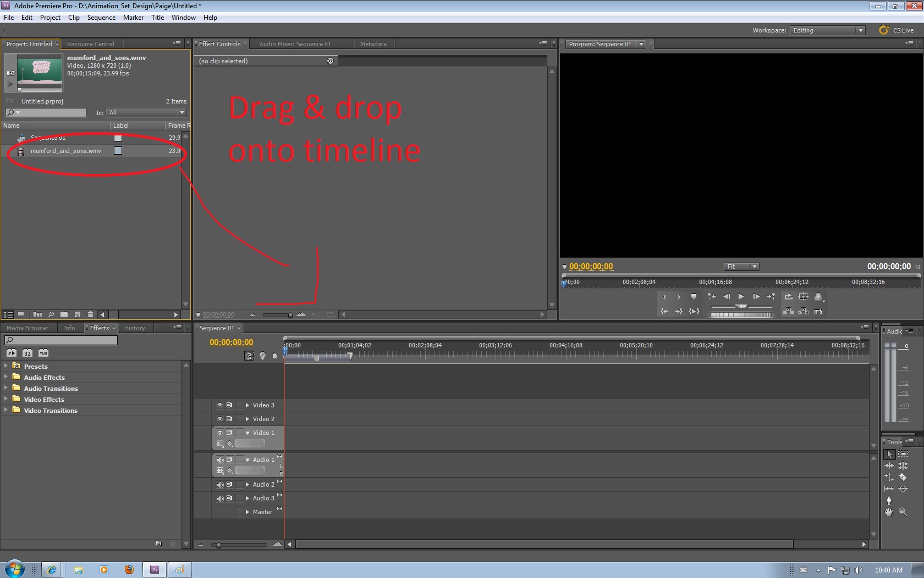This screenshot has height=578, width=924.
Task: Select the Ripple Edit tool
Action: click(x=889, y=466)
